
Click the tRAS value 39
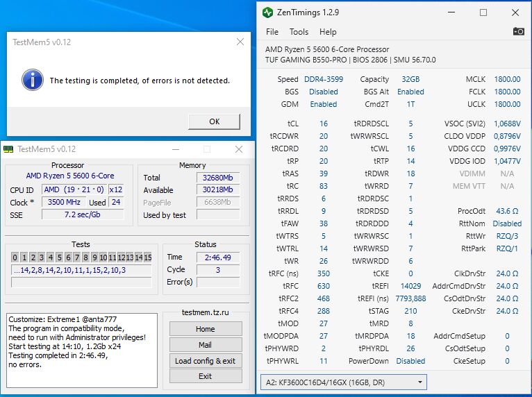[324, 174]
